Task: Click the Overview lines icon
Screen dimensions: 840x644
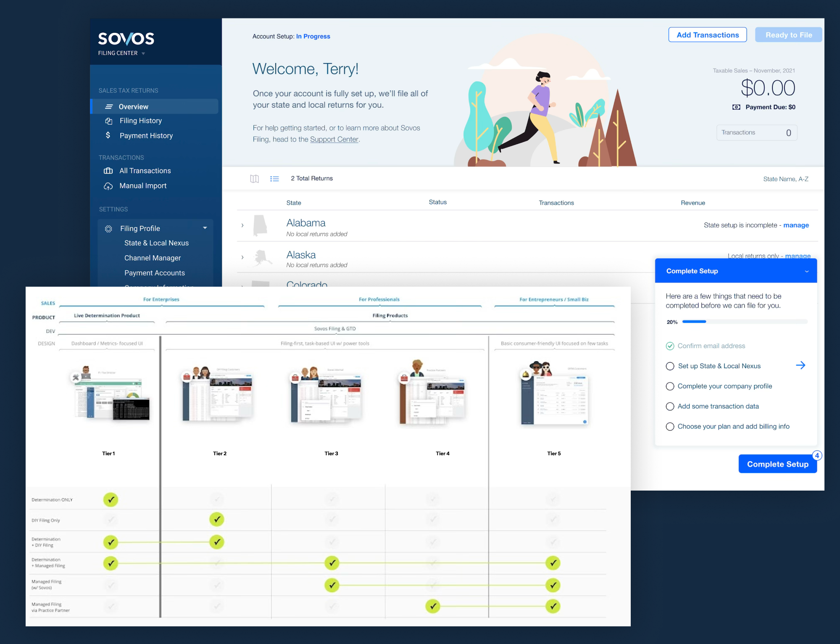Action: (109, 107)
